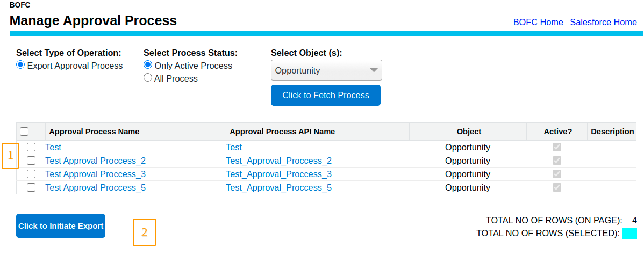Viewport: 644px width, 262px height.
Task: Open Test Approval Proccess_3 name link
Action: (x=96, y=174)
